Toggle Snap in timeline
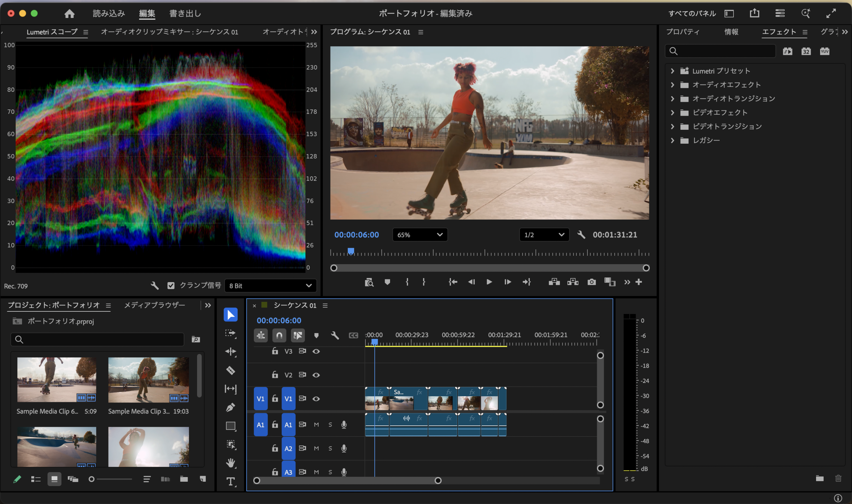The image size is (852, 504). point(279,336)
